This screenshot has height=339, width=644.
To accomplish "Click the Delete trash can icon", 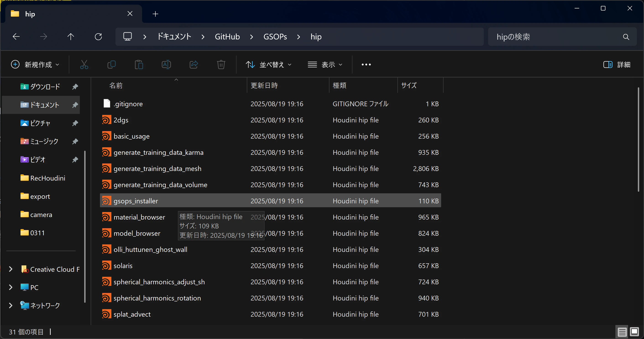I will 221,65.
